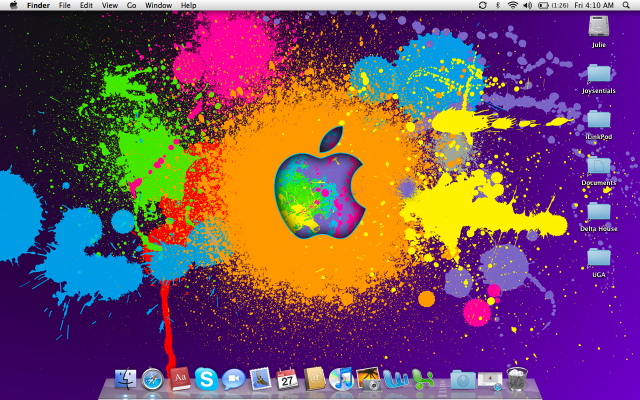Click the sync status icon in menu bar
The image size is (640, 400).
[x=482, y=5]
